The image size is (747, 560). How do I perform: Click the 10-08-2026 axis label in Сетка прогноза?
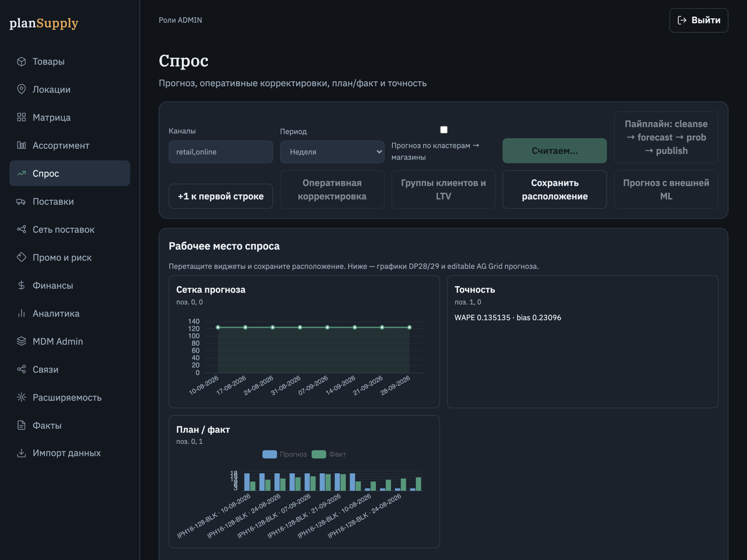point(204,385)
